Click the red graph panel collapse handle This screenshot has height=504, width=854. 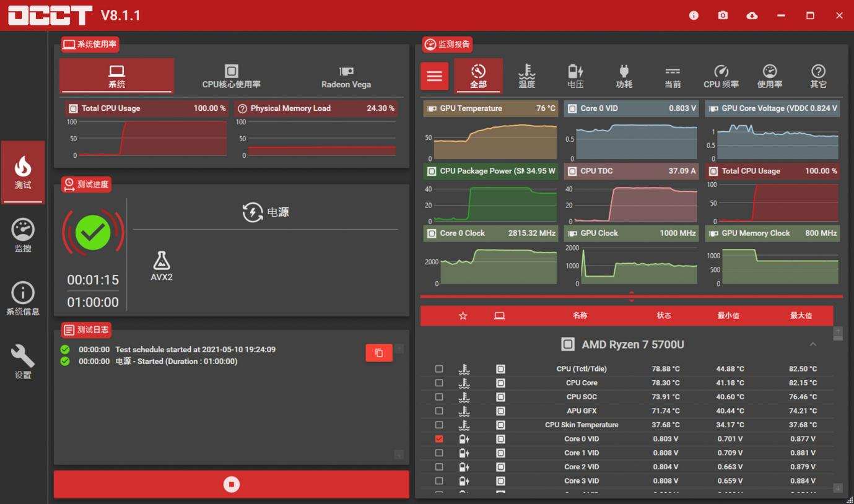(632, 297)
